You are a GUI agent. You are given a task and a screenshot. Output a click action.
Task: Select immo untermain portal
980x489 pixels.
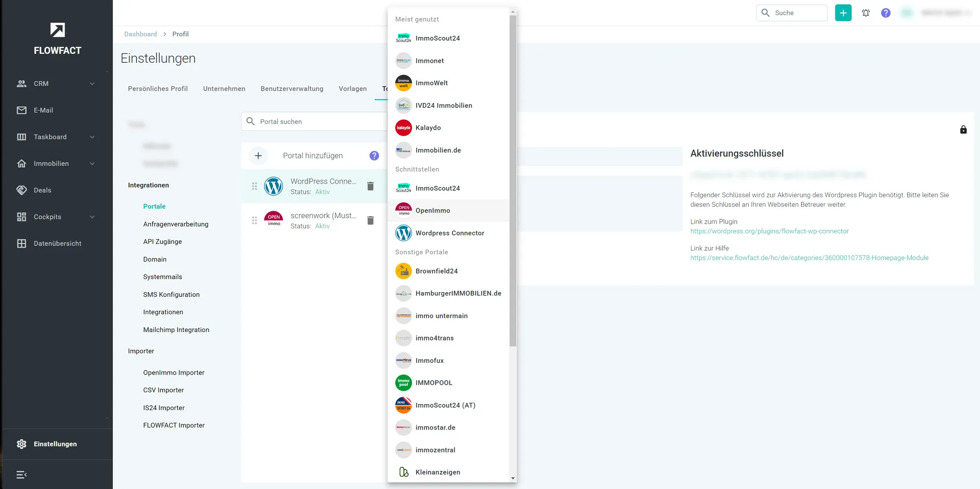coord(448,316)
